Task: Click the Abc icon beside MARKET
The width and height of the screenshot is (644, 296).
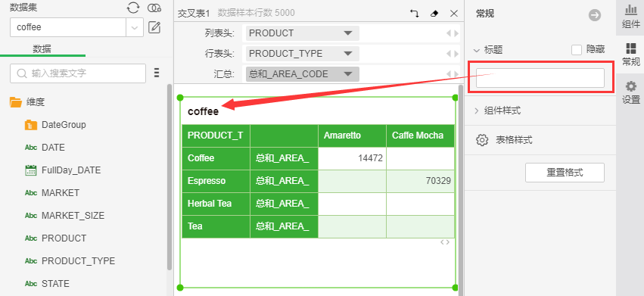Action: click(x=31, y=193)
